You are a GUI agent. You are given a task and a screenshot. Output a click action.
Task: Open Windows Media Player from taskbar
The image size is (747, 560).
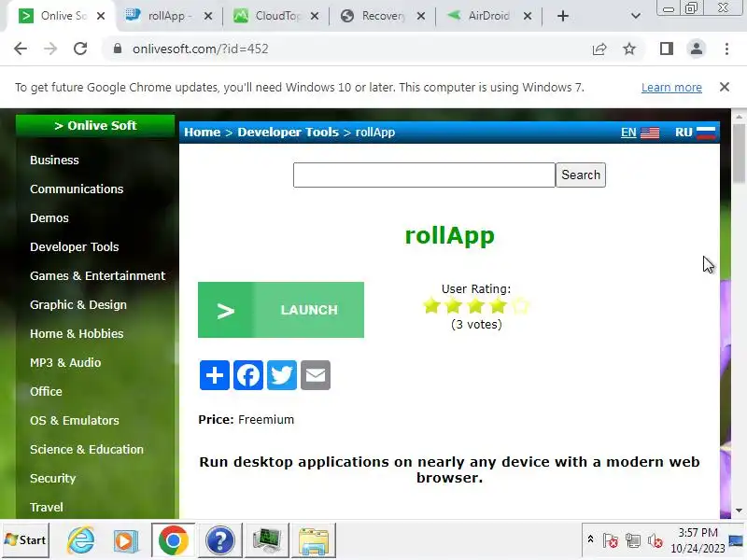126,540
